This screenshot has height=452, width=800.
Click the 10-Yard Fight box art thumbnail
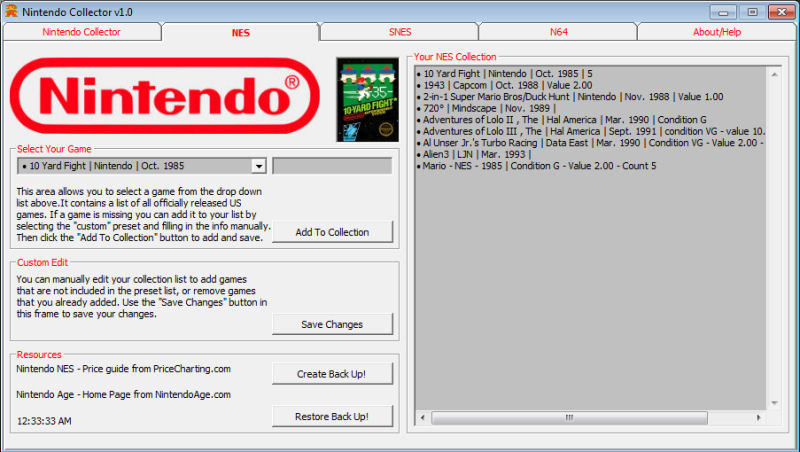pyautogui.click(x=367, y=99)
